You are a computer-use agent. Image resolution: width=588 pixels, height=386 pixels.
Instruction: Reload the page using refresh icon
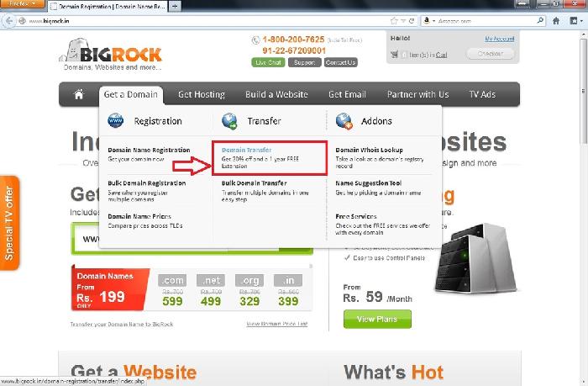tap(412, 21)
